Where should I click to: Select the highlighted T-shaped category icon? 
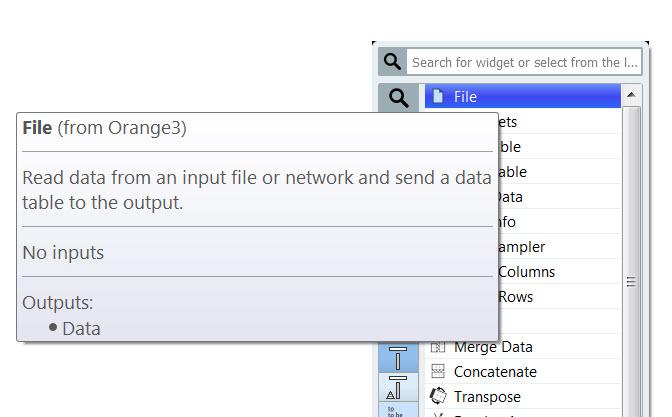click(x=398, y=358)
